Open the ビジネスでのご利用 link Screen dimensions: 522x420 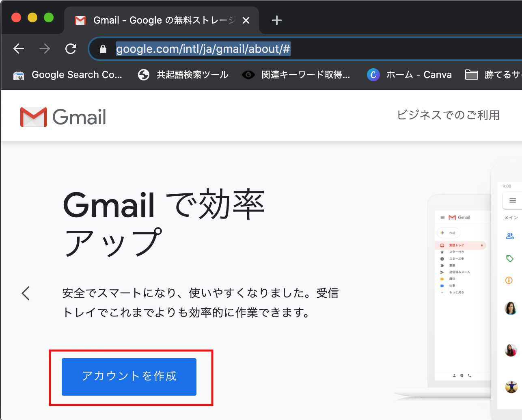(448, 115)
